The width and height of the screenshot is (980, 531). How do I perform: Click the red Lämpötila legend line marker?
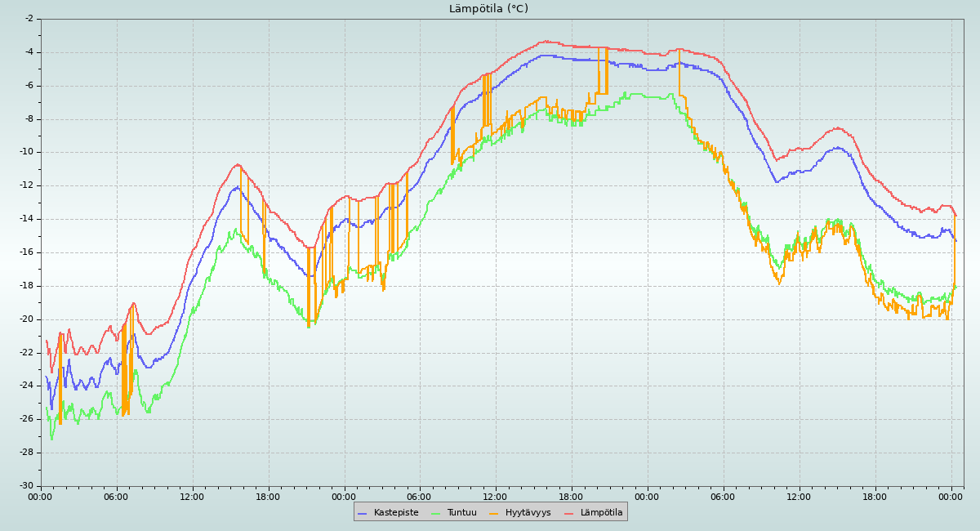coord(569,513)
